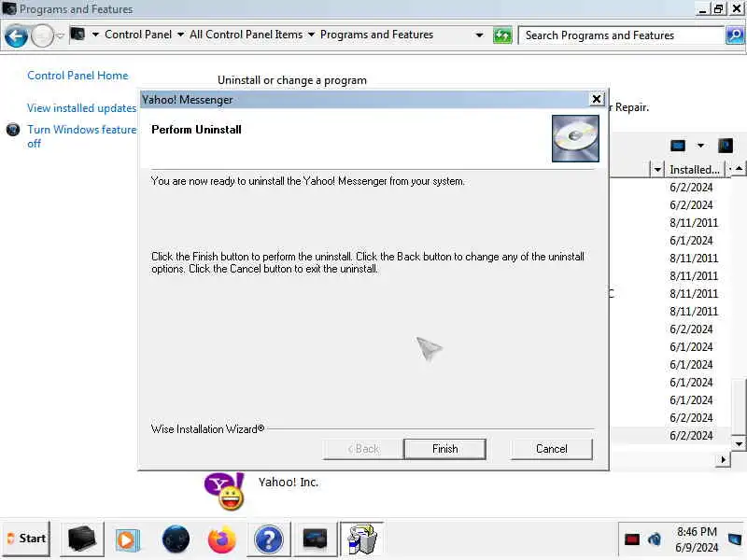Focus the Search Programs and Features field

click(x=621, y=35)
